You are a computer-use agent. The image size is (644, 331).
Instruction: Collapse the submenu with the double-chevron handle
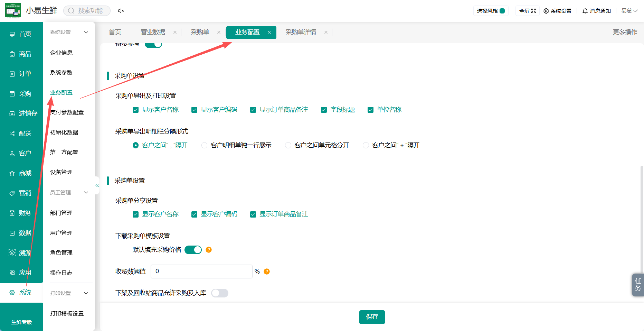pyautogui.click(x=97, y=185)
